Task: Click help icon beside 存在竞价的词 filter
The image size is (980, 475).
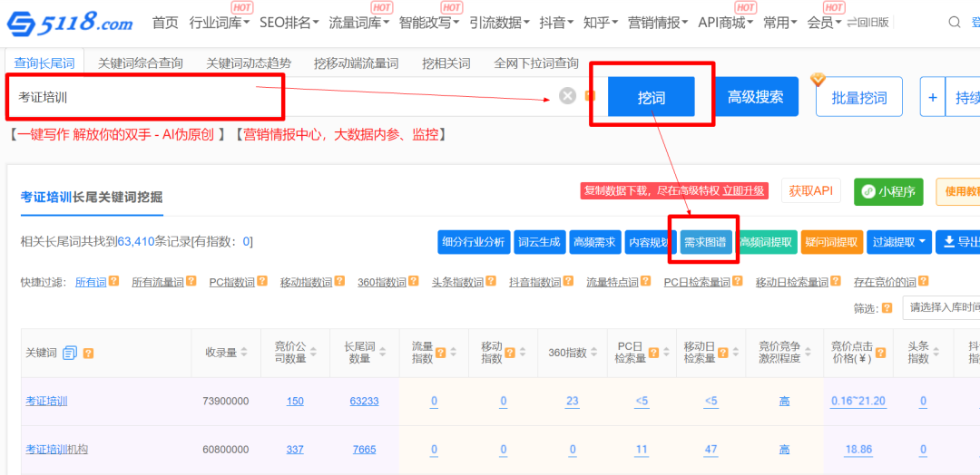Action: (924, 282)
